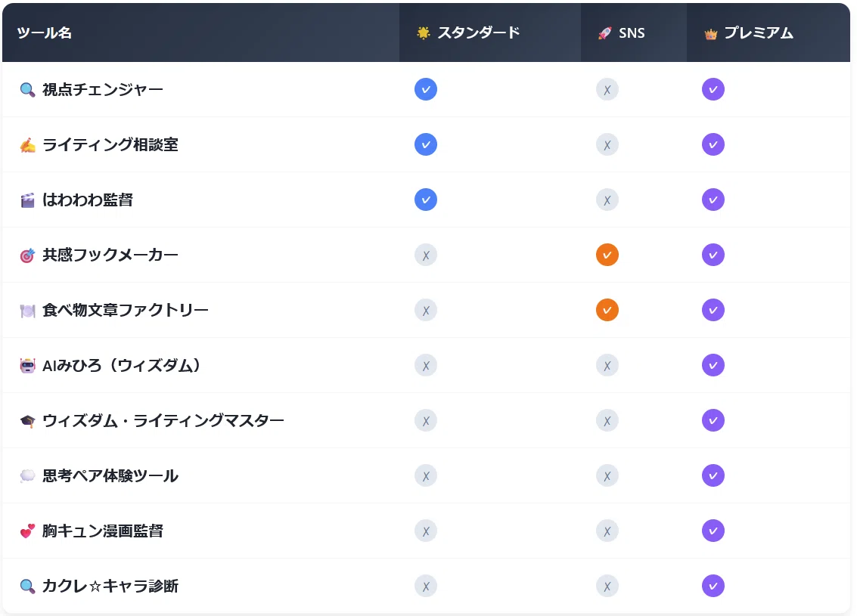Click the gray SNS cross for はわわわ監督

(607, 200)
